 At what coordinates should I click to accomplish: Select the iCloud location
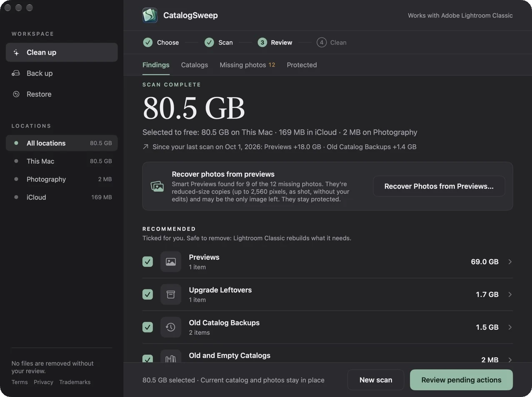62,197
